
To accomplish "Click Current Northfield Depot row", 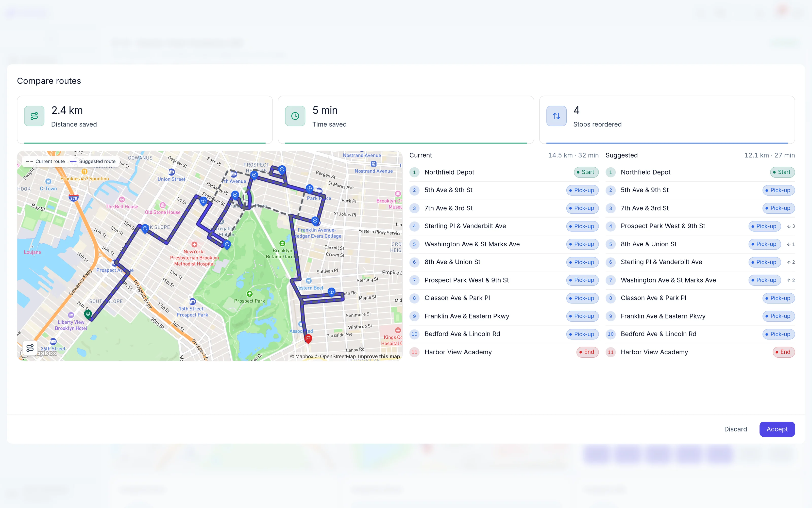I will 504,172.
